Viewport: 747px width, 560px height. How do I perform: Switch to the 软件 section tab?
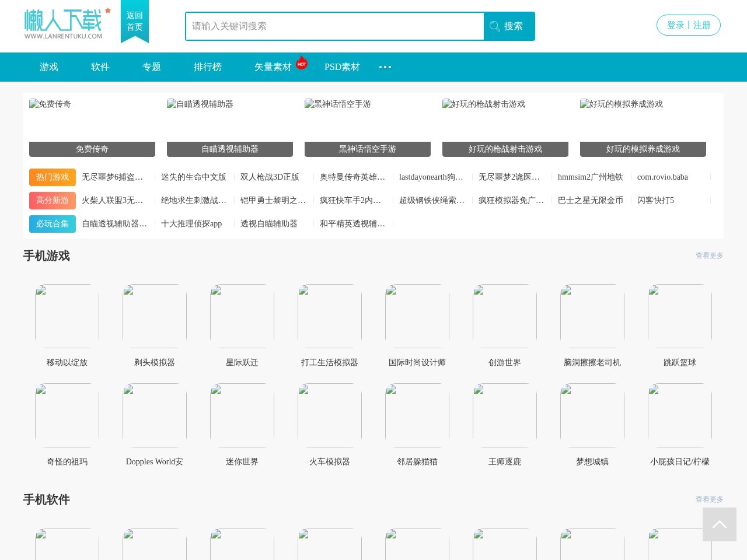tap(100, 67)
